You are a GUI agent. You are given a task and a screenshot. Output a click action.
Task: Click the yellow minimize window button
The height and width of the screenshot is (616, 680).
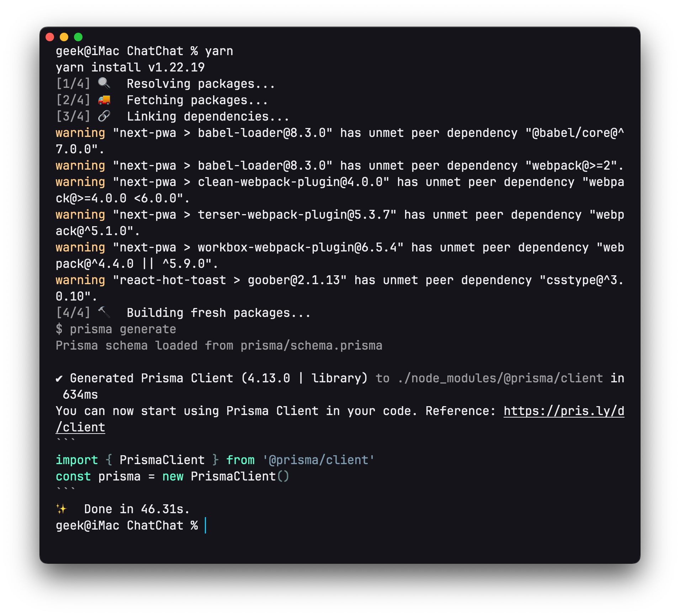[64, 37]
